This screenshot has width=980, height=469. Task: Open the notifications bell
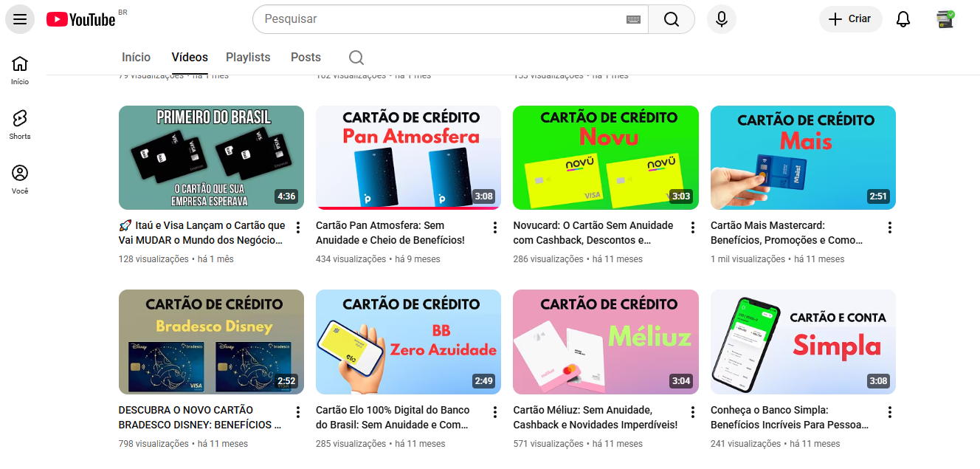pyautogui.click(x=903, y=19)
